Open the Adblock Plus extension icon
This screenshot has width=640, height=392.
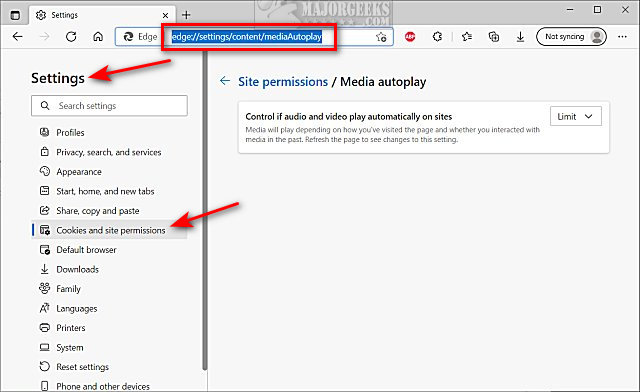410,37
